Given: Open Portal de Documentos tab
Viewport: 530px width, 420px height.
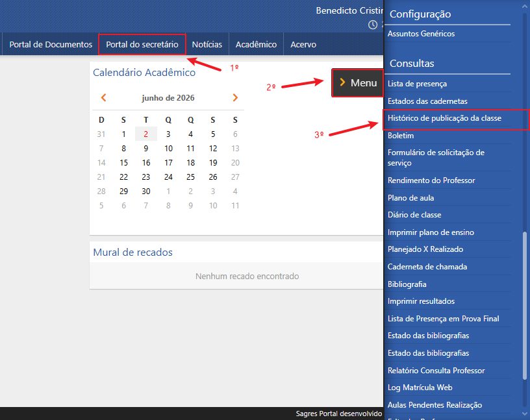Looking at the screenshot, I should [51, 44].
